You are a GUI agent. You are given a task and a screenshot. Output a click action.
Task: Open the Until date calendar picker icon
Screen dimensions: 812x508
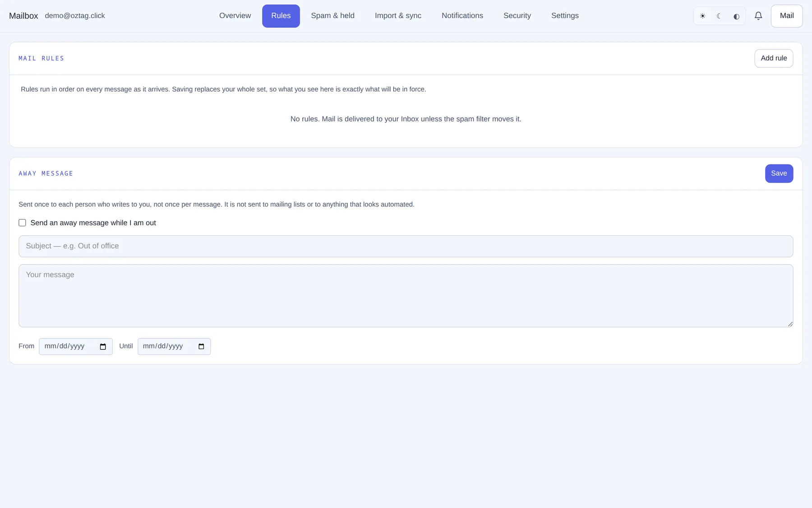[201, 347]
